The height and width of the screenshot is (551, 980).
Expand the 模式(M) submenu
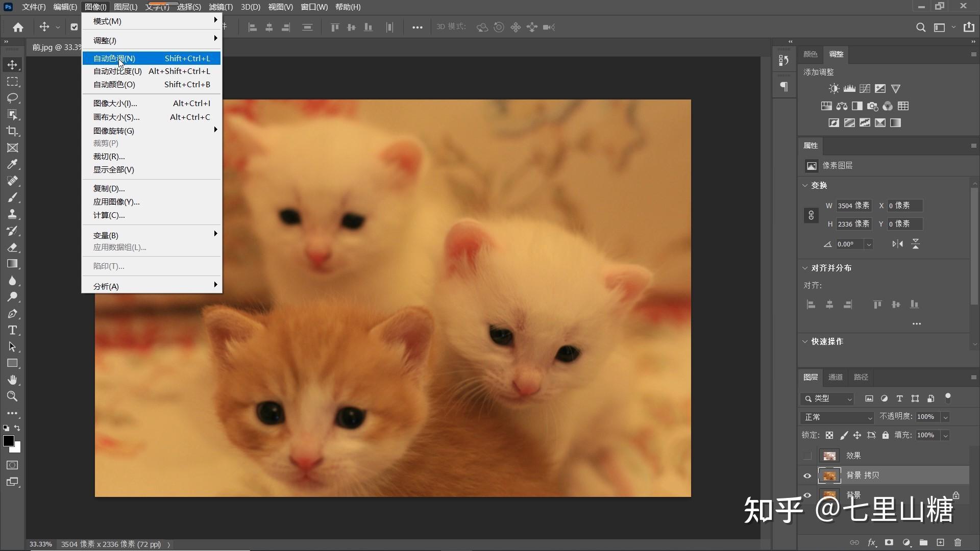[x=152, y=21]
